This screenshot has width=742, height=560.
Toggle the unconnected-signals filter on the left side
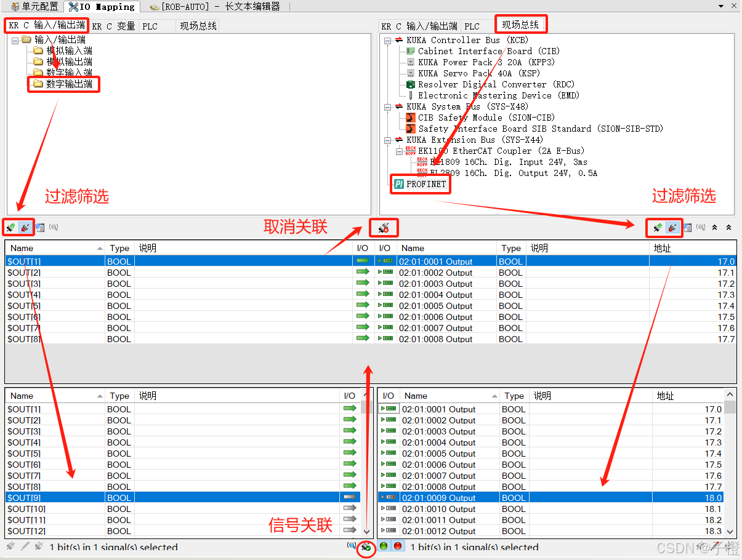[x=25, y=228]
